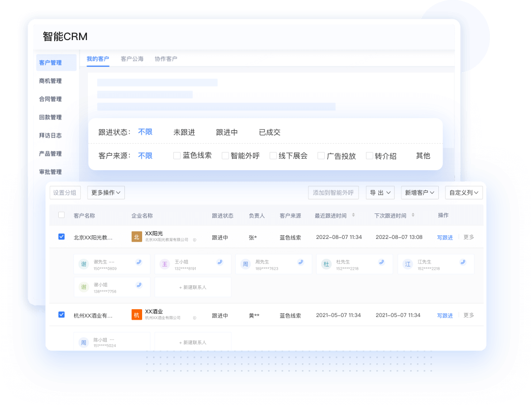Check the 蓝色线索 source checkbox
532x405 pixels.
177,156
